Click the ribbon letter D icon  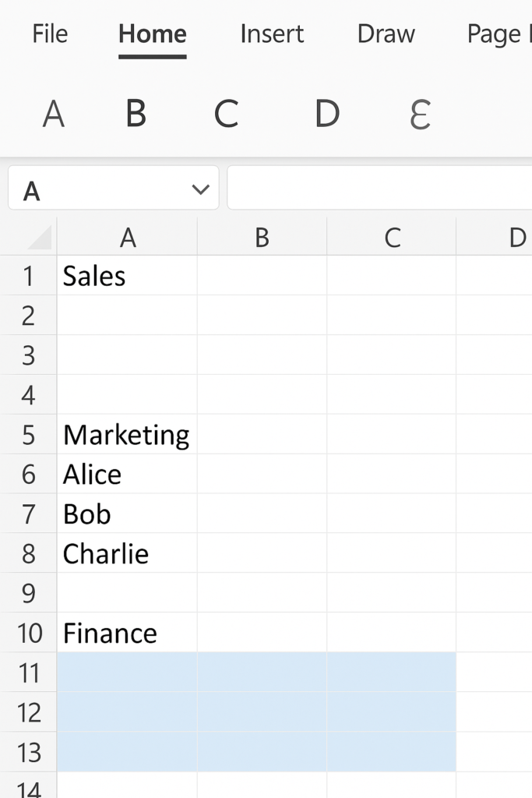(x=326, y=115)
